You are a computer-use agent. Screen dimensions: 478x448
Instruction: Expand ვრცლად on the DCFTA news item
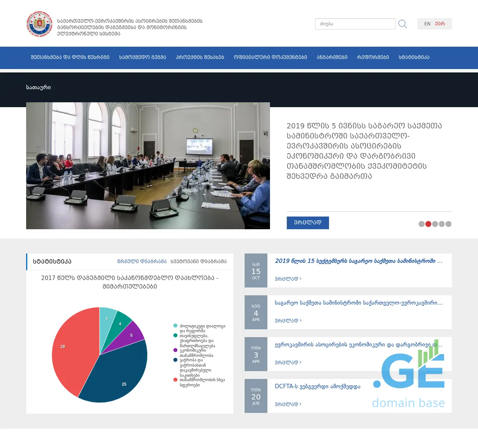pyautogui.click(x=288, y=404)
